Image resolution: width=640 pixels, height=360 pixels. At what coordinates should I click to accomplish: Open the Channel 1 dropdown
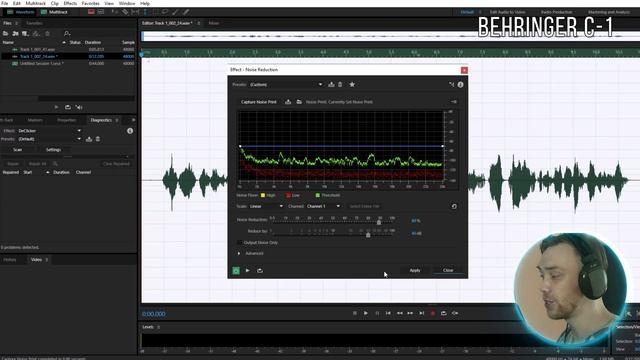coord(323,206)
